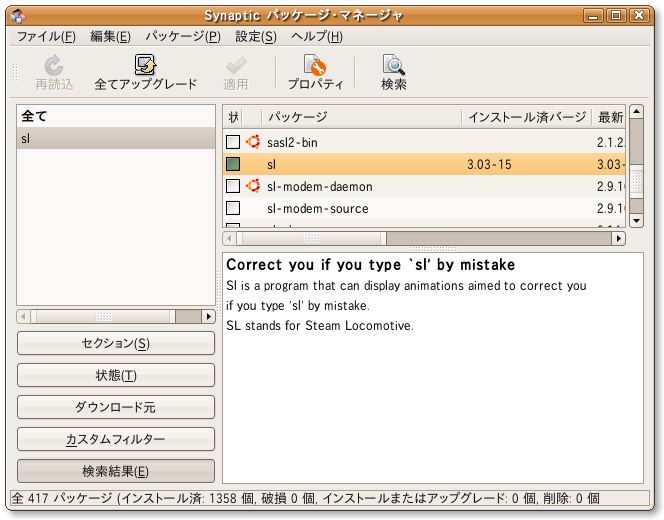Image resolution: width=664 pixels, height=520 pixels.
Task: Click package list horizontal scroll right arrow
Action: pos(619,238)
